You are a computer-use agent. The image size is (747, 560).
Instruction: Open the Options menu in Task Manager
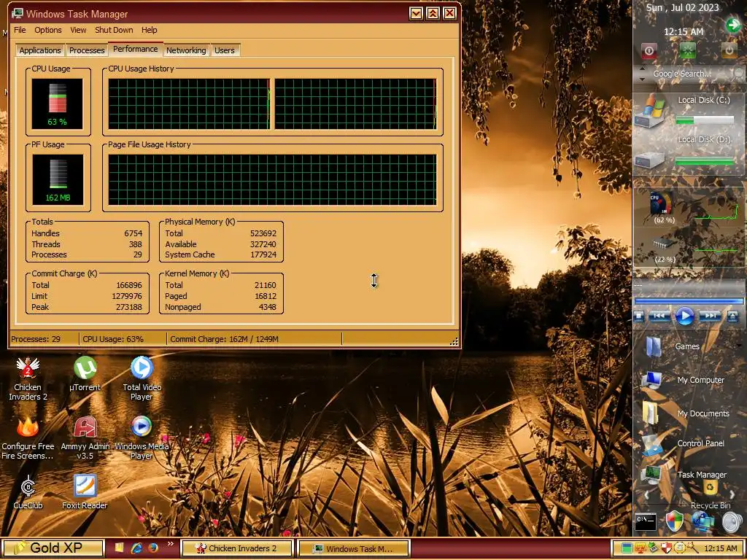pyautogui.click(x=48, y=30)
